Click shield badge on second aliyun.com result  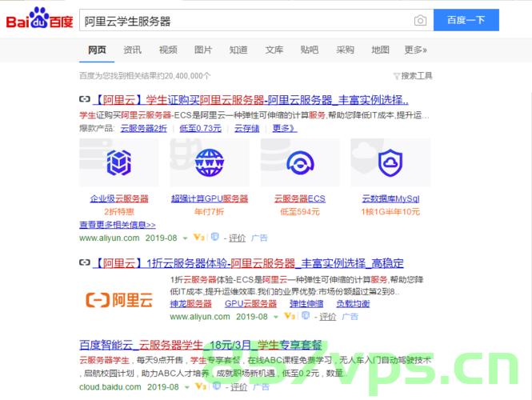tap(306, 315)
